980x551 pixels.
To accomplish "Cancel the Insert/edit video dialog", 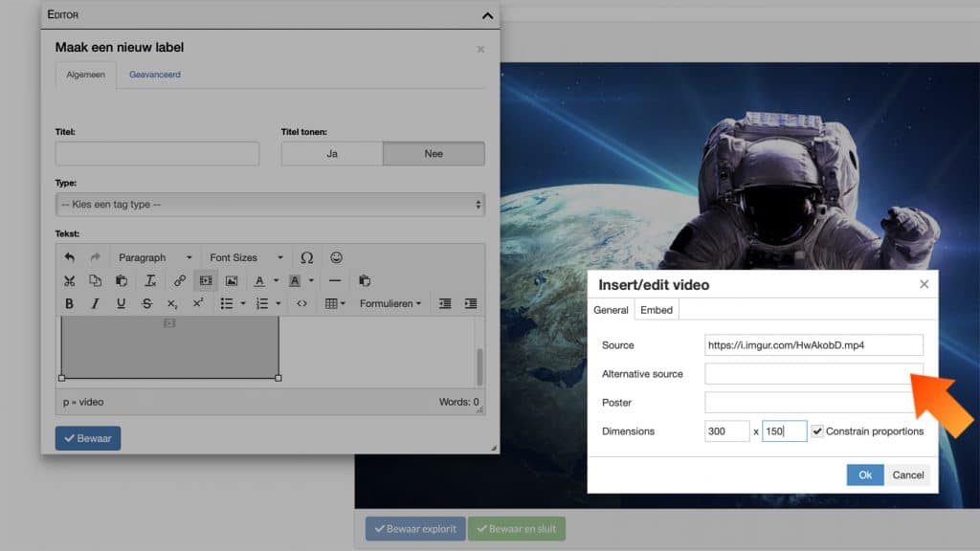I will pos(907,474).
